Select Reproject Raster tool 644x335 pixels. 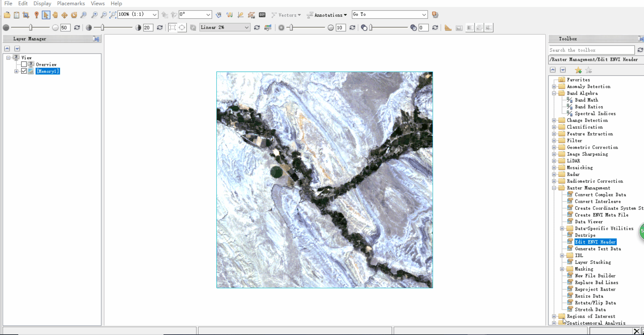tap(595, 289)
